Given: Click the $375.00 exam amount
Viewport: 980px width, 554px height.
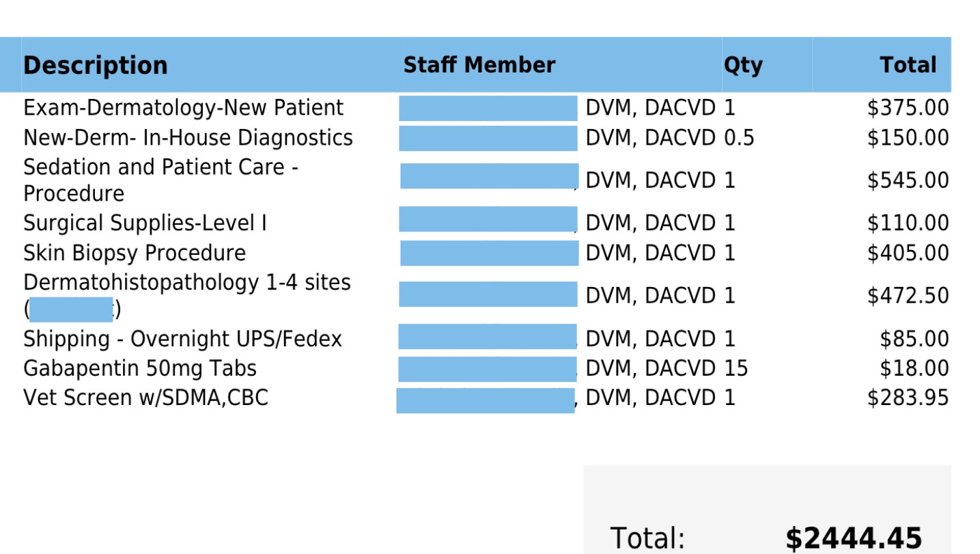Looking at the screenshot, I should 908,108.
